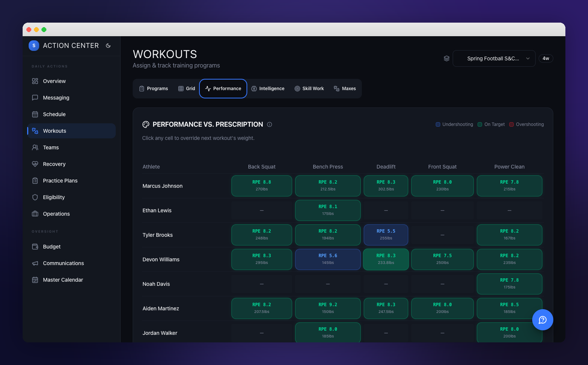Click Marcus Johnson Deadlift 302.5lbs cell
The width and height of the screenshot is (588, 365).
click(386, 186)
